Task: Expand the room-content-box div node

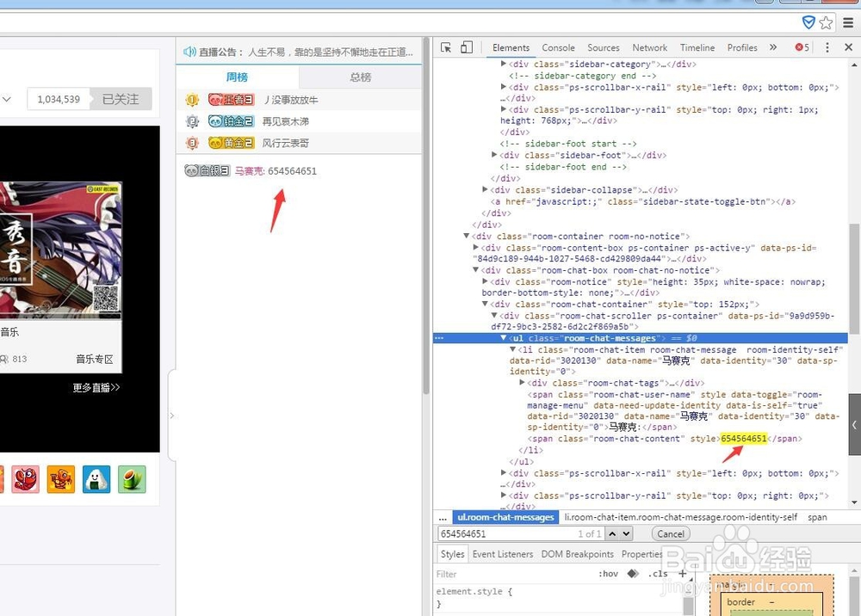Action: click(x=475, y=248)
